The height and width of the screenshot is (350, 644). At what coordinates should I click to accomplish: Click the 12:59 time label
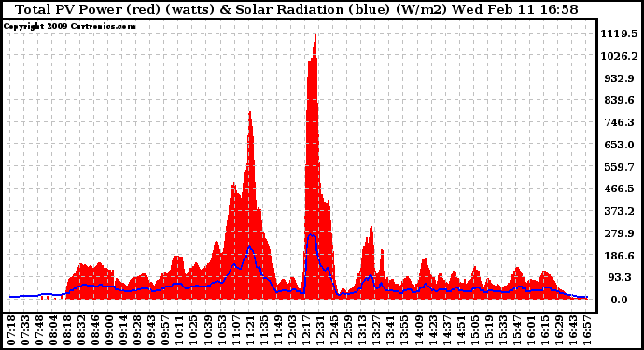coord(348,330)
